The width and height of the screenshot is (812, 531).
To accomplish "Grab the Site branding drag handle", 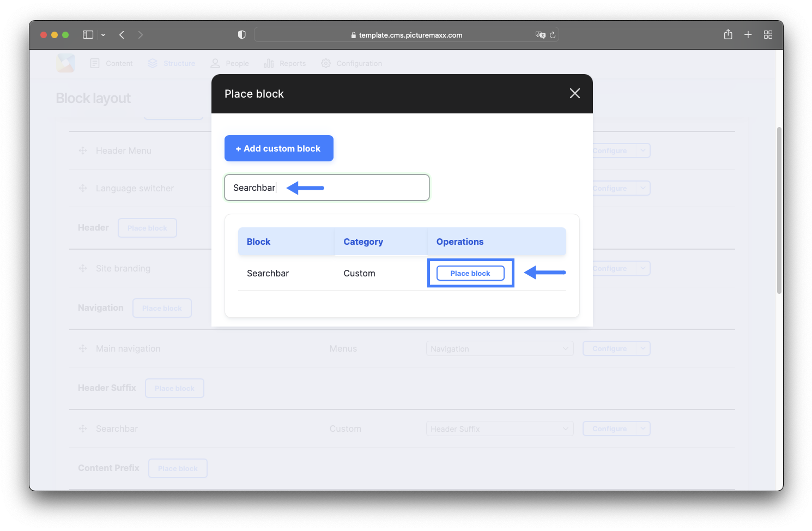I will pos(83,268).
